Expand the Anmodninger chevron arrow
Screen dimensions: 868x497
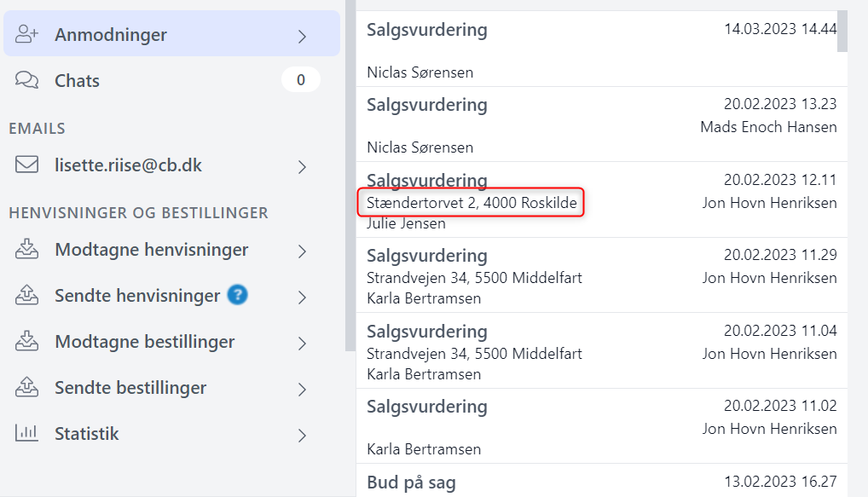(x=302, y=36)
